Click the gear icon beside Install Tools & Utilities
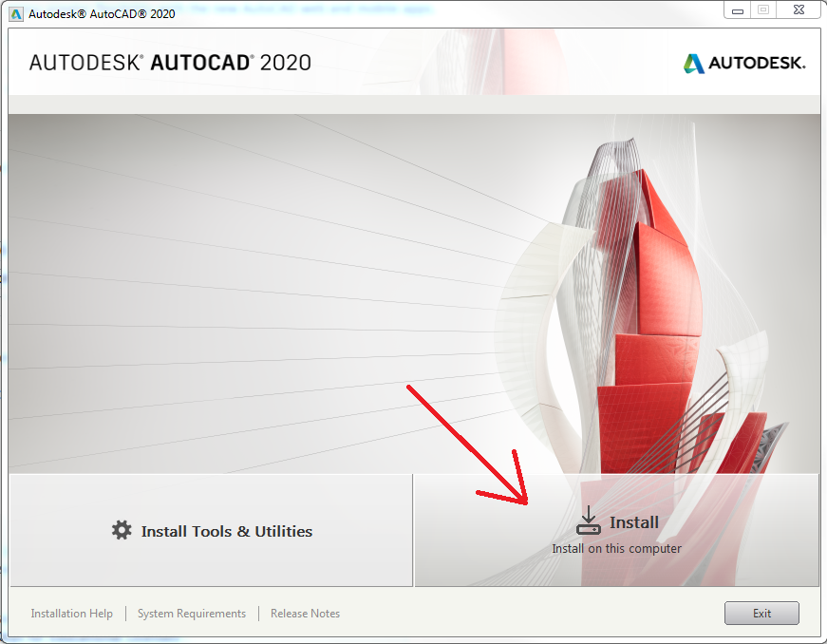 coord(122,531)
